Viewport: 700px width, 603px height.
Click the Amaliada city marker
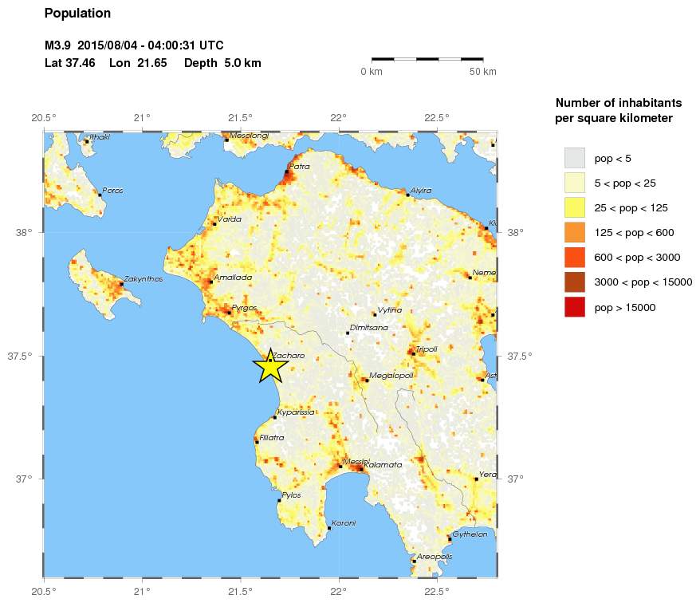click(x=210, y=282)
